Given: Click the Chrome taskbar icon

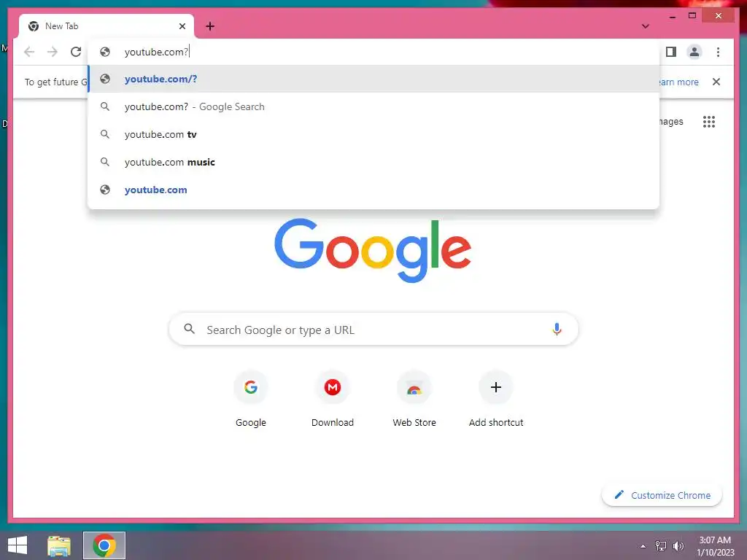Looking at the screenshot, I should (x=104, y=545).
